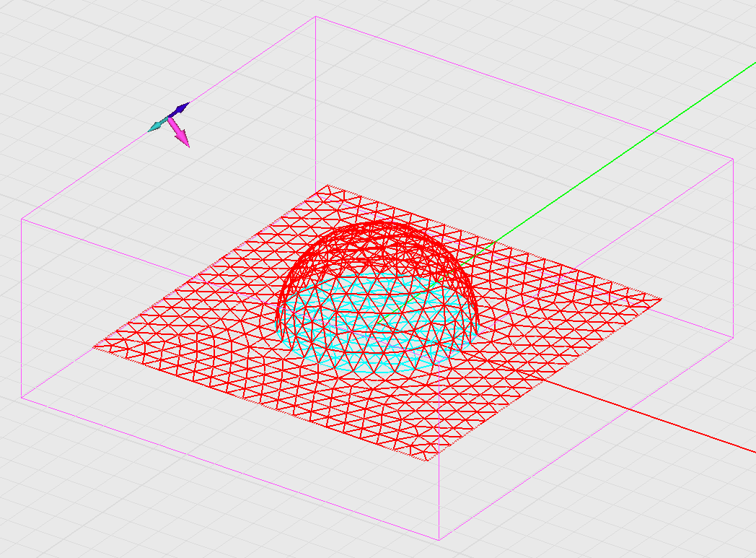The height and width of the screenshot is (558, 756).
Task: Click the topmost rear corner of the magenta bounding box
Action: 316,17
